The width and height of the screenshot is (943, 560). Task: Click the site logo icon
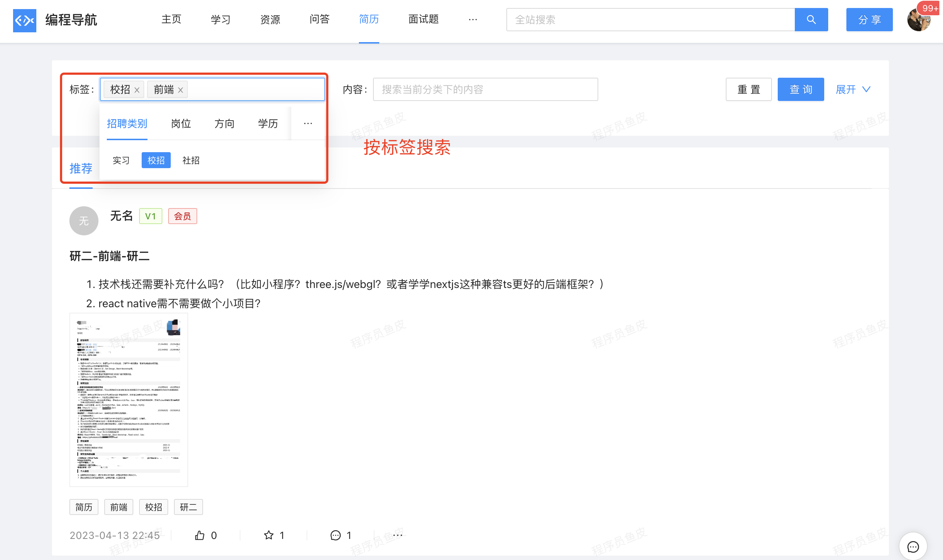[25, 20]
